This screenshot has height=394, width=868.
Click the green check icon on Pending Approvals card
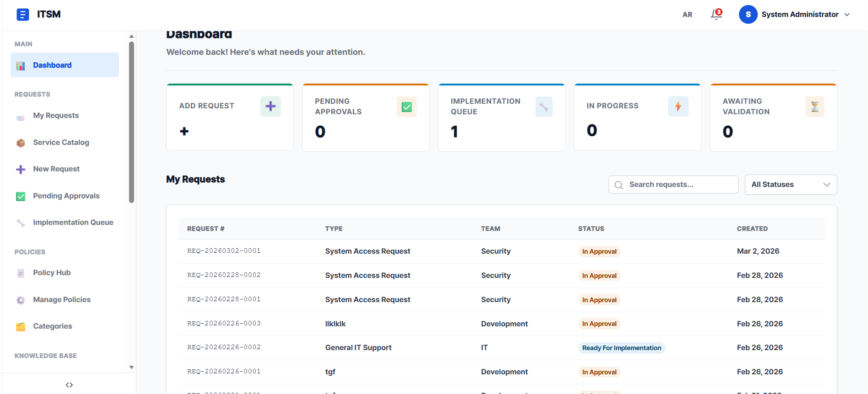tap(406, 106)
